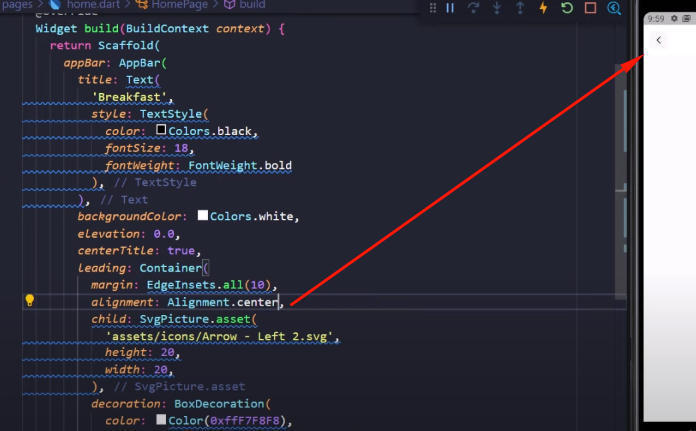Screen dimensions: 696x431
Task: Click the backgroundColor property name
Action: pos(129,216)
